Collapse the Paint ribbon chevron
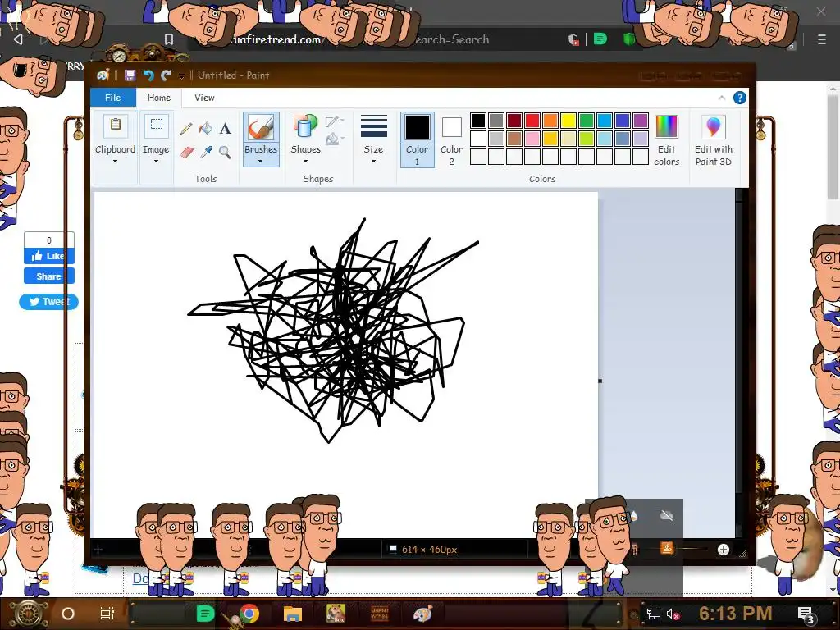Screen dimensions: 840x630 click(722, 98)
